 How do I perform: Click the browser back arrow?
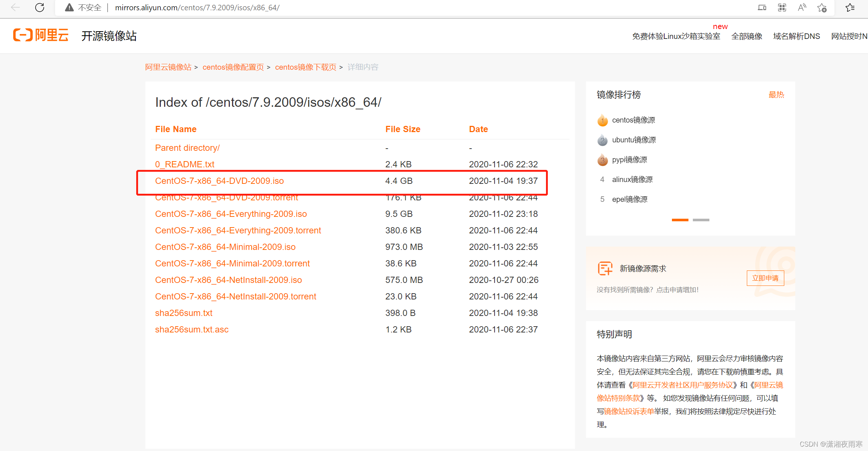pos(15,7)
